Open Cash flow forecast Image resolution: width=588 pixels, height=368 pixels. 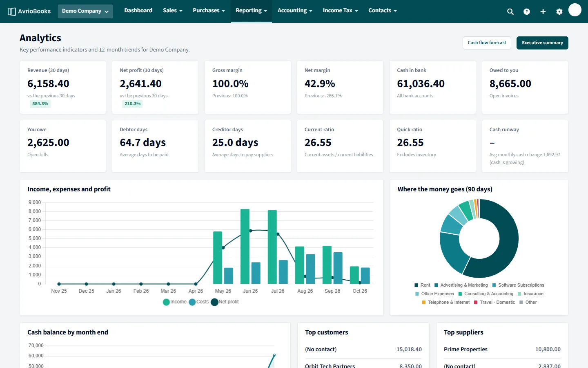[487, 43]
